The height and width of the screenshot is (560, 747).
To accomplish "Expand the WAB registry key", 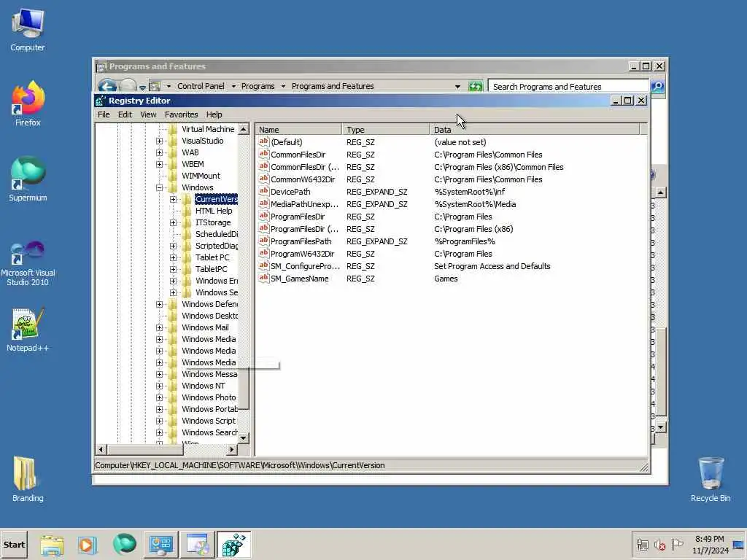I will pyautogui.click(x=160, y=153).
